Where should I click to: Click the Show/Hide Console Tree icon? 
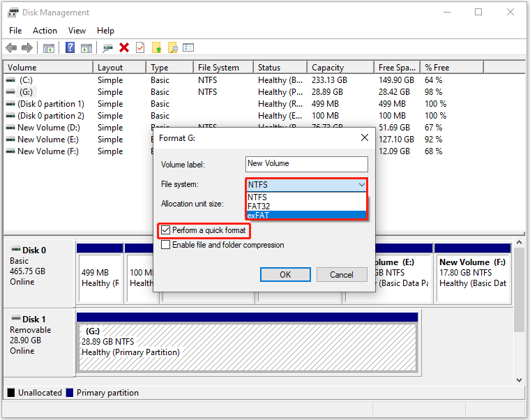click(49, 48)
